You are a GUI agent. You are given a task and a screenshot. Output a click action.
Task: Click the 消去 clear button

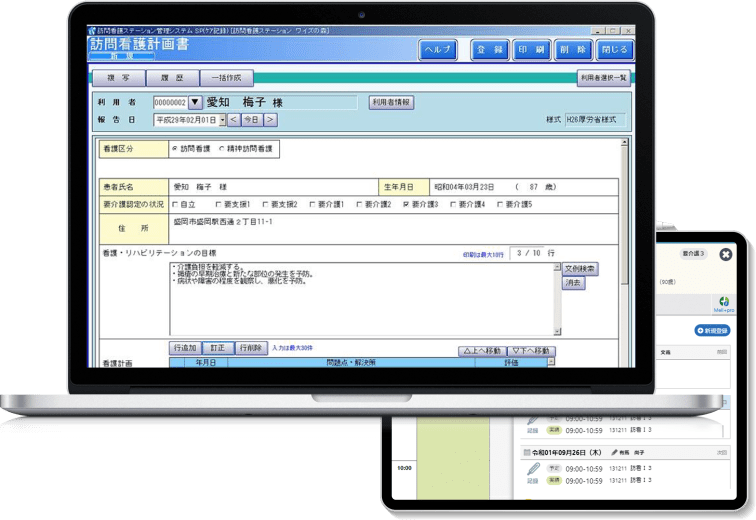click(x=574, y=283)
